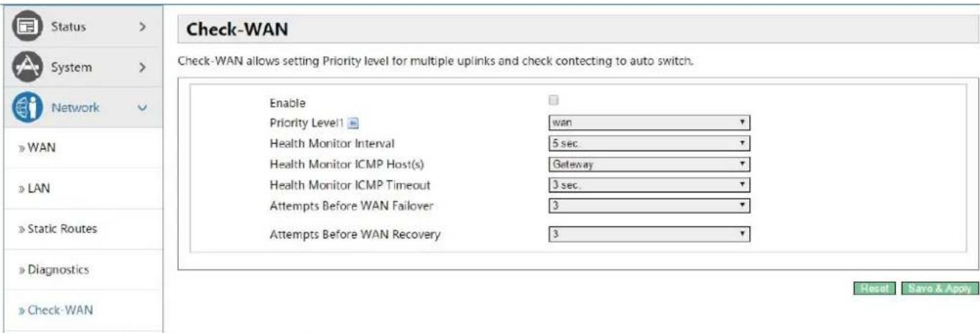The width and height of the screenshot is (980, 333).
Task: Open the Health Monitor ICMP Timeout dropdown
Action: (x=649, y=185)
